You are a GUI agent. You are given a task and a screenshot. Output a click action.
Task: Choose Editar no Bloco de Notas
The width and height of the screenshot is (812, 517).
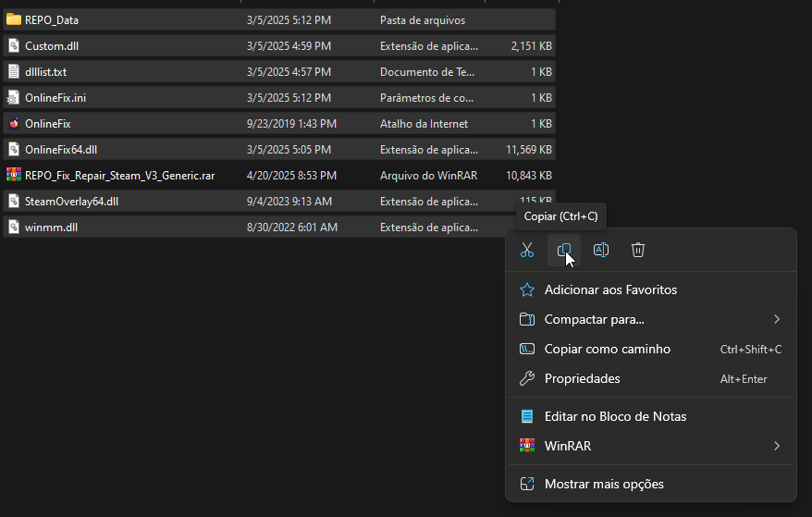point(615,416)
